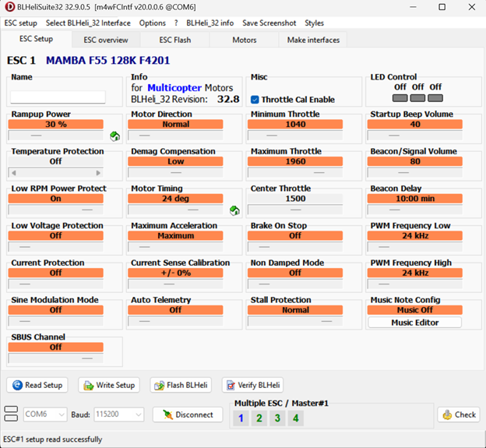
Task: Click the Rampup Power slider
Action: click(56, 136)
